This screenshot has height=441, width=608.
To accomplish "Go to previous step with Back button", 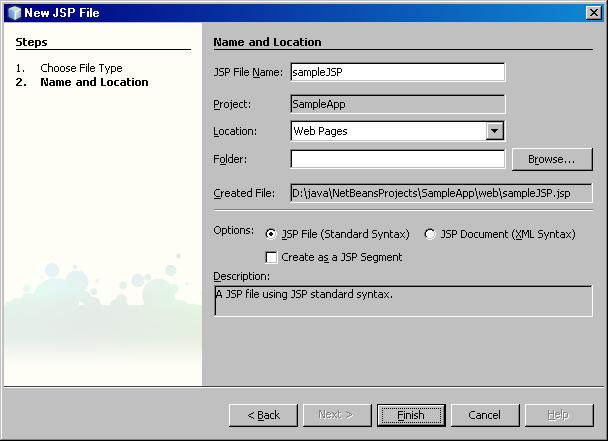I will point(263,415).
